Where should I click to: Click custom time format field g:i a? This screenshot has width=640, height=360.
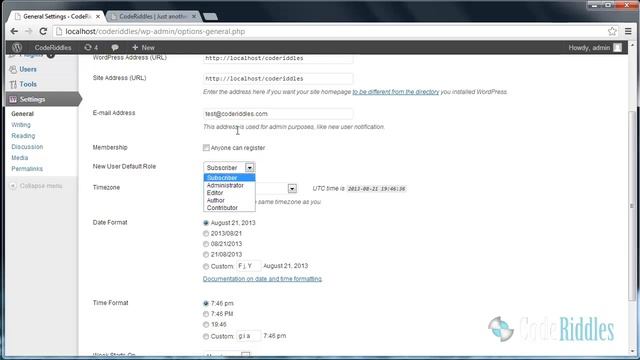pos(249,336)
